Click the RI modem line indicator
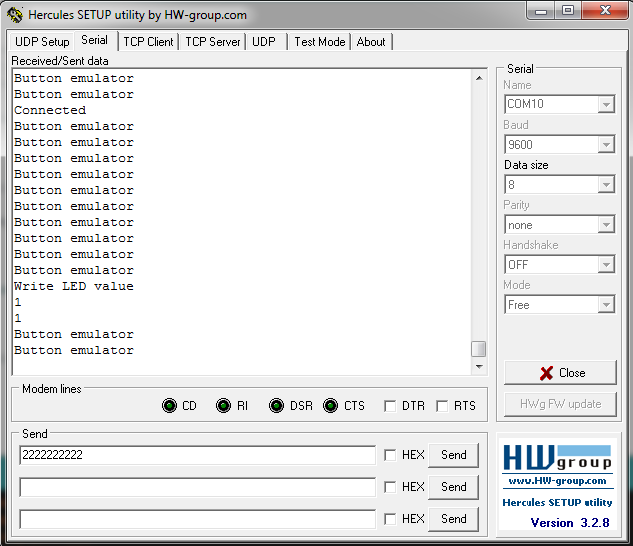Image resolution: width=633 pixels, height=546 pixels. click(223, 405)
